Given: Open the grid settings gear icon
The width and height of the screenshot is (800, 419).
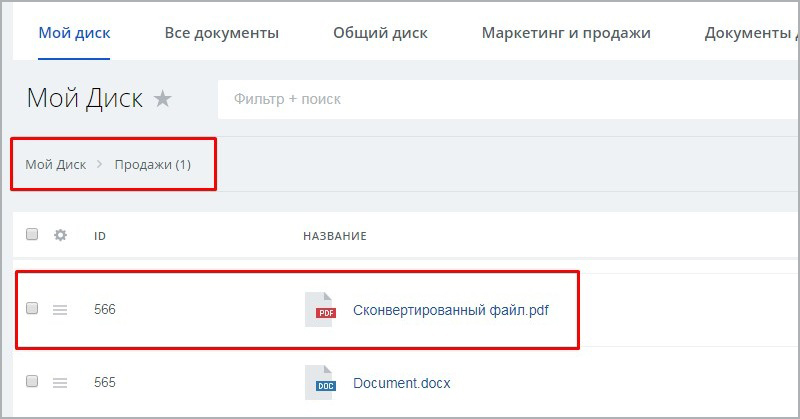Looking at the screenshot, I should [60, 235].
